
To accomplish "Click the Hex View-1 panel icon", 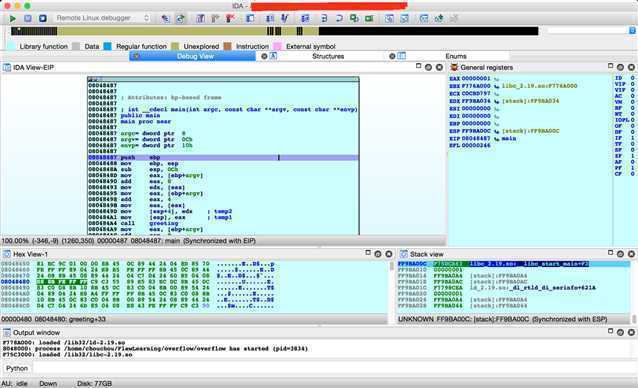I will point(7,254).
